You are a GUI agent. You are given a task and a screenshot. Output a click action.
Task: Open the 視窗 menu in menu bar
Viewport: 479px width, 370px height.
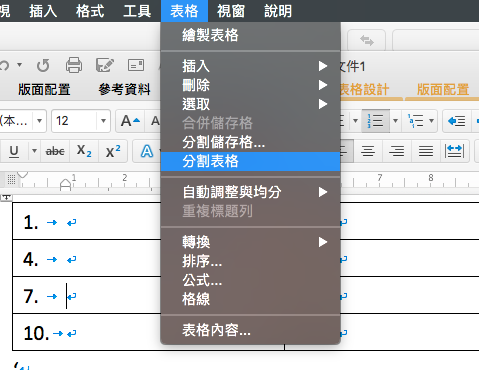231,11
